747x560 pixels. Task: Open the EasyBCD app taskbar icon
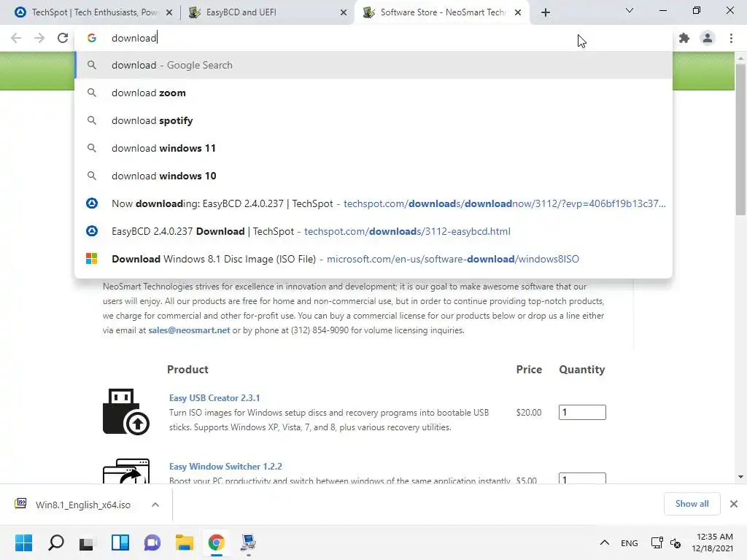pos(248,542)
